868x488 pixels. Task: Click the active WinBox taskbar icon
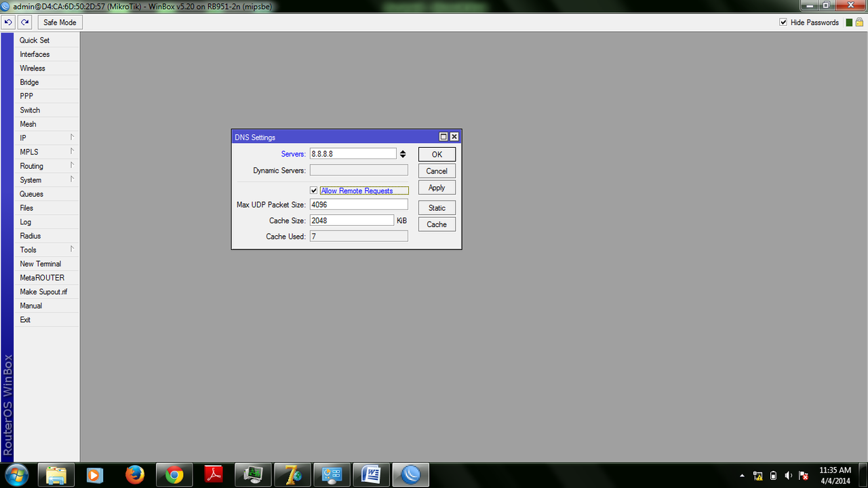(411, 476)
